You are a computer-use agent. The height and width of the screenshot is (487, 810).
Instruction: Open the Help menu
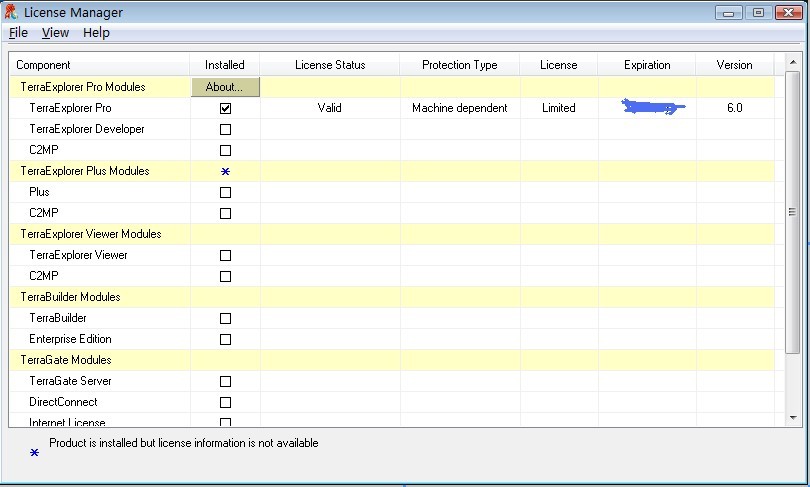pyautogui.click(x=96, y=33)
